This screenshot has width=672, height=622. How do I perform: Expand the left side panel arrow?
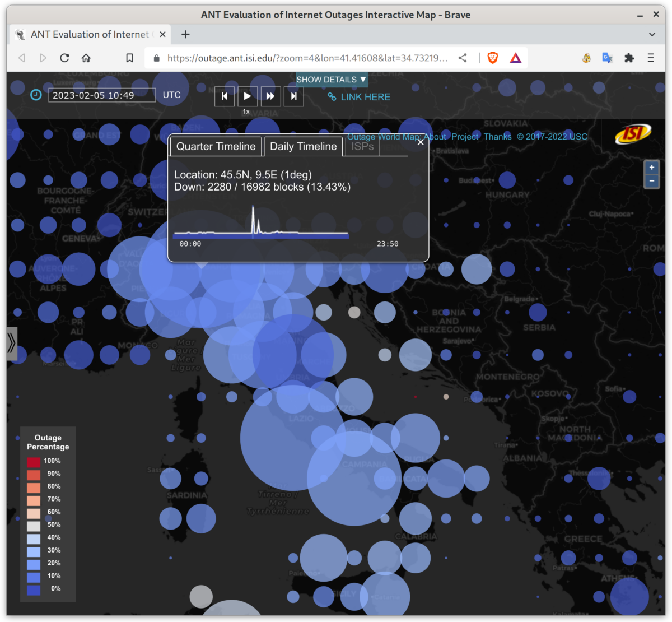12,344
